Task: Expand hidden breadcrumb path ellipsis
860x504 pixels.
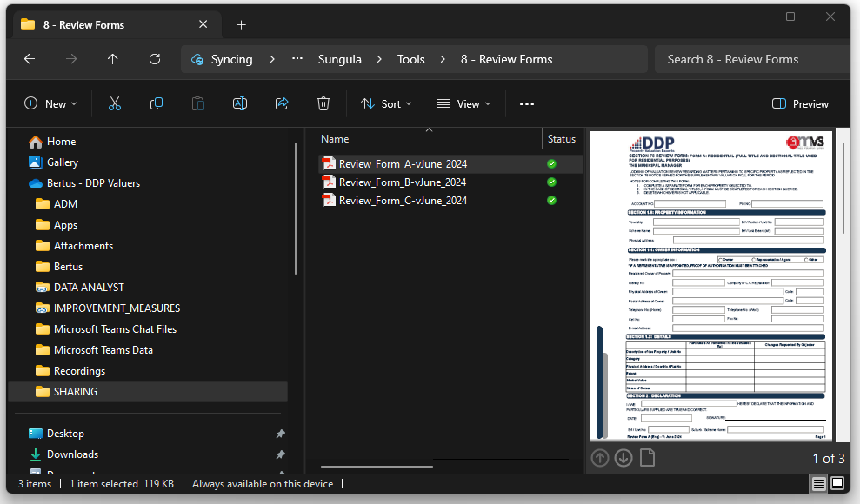Action: pyautogui.click(x=297, y=59)
